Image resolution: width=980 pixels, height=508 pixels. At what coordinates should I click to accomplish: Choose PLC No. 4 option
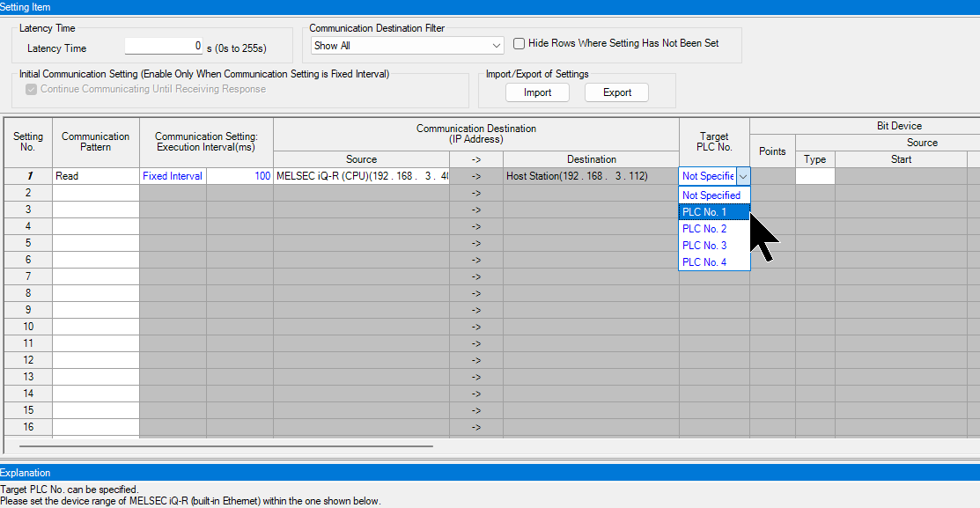[x=714, y=261]
